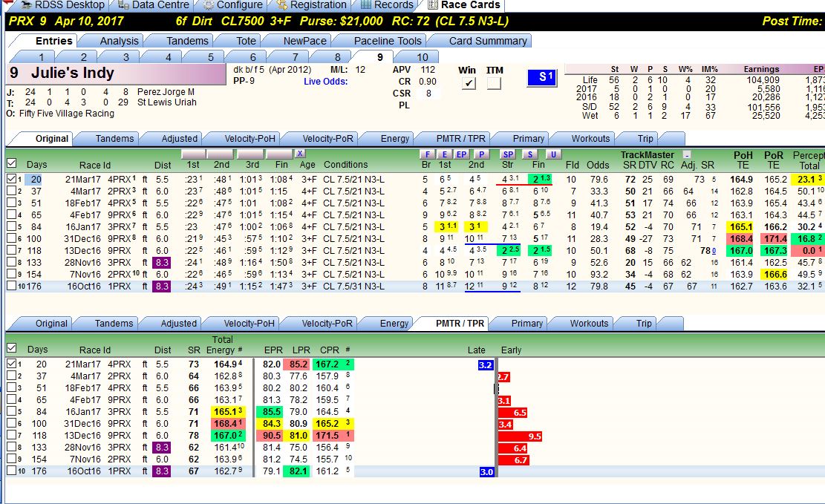Click the small X button above Fin column
Screen dimensions: 825x504
pyautogui.click(x=300, y=154)
